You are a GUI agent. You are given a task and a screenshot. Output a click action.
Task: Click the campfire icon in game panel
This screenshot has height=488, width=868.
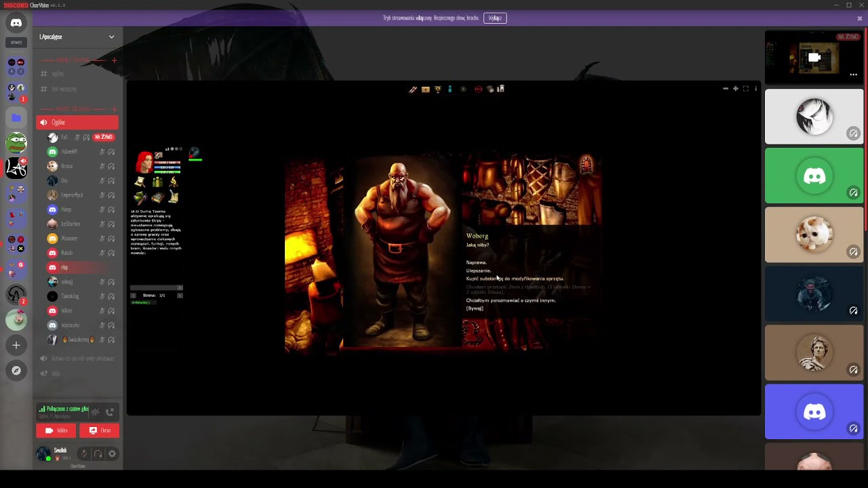[174, 182]
